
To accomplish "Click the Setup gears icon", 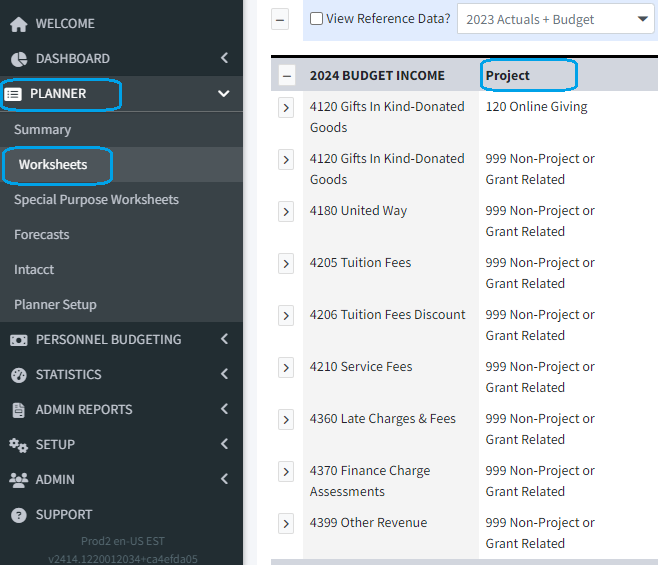I will click(18, 445).
